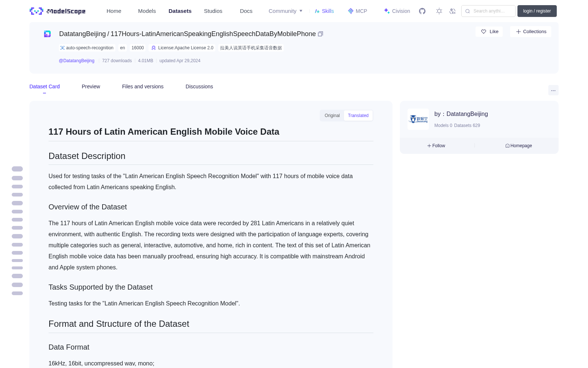
Task: Click the 16000 tag
Action: (x=138, y=48)
